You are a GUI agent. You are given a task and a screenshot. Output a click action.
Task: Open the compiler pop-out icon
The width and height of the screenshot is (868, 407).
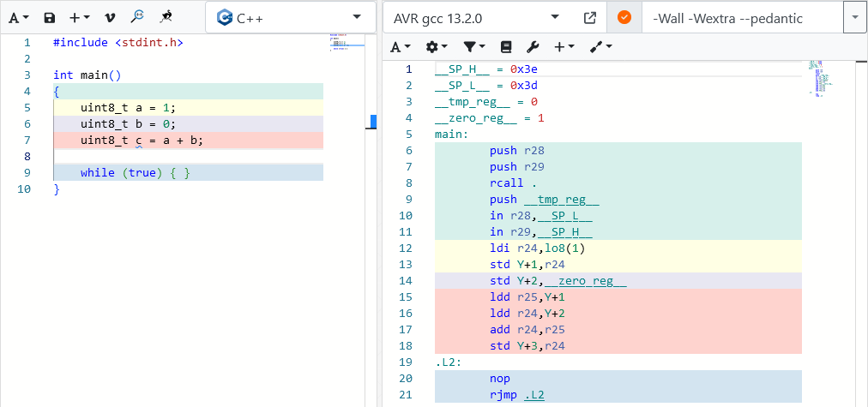click(x=589, y=17)
